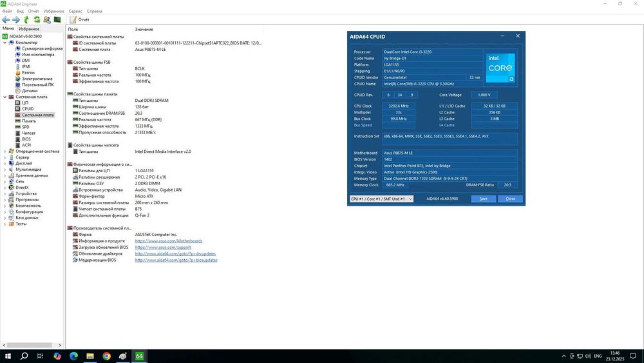Open the Избранное menu in menu bar
Image resolution: width=644 pixels, height=363 pixels.
point(54,11)
